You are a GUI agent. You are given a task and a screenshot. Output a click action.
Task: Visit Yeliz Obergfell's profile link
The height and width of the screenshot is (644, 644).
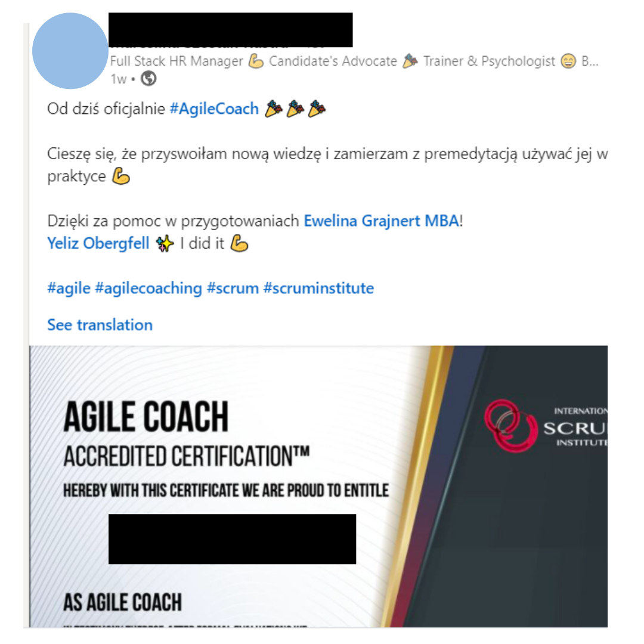(x=98, y=243)
